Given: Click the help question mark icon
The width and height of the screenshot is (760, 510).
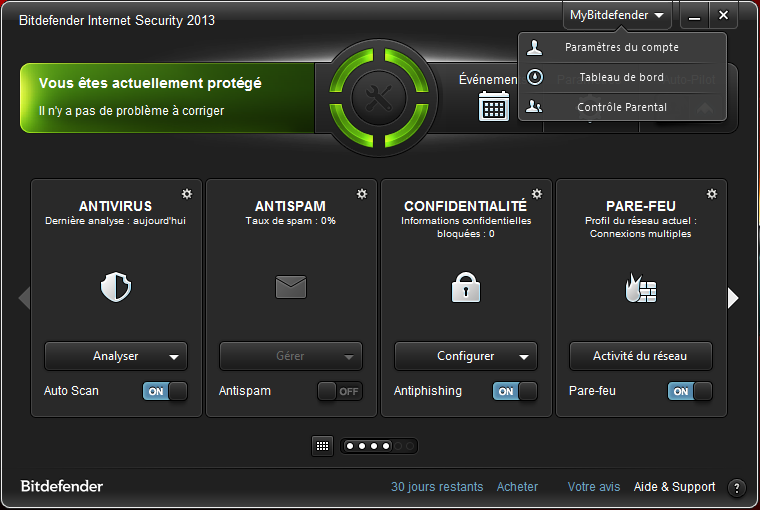Looking at the screenshot, I should coord(737,488).
